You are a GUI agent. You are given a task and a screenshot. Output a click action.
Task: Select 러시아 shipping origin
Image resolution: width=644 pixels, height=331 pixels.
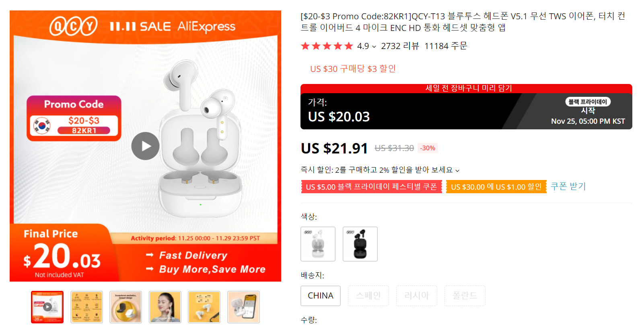pos(417,296)
